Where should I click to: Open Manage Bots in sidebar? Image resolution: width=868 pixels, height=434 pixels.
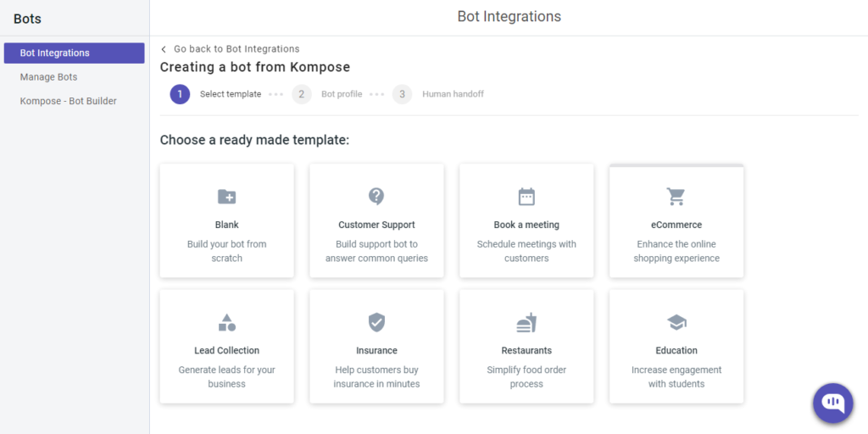(x=48, y=77)
